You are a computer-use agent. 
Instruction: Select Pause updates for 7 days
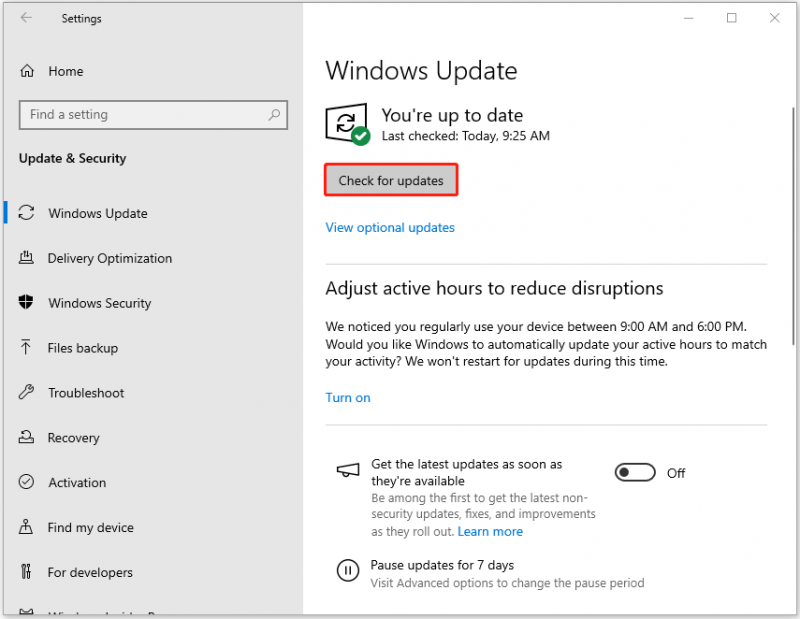click(442, 565)
